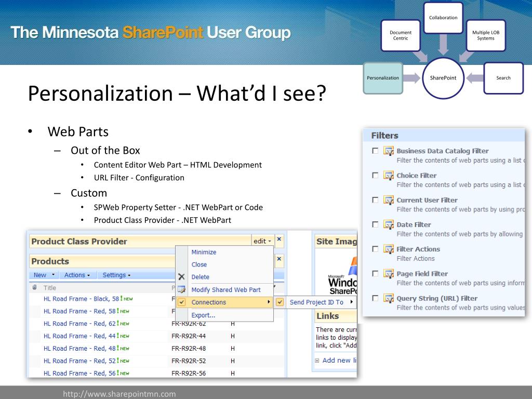This screenshot has height=399, width=532.
Task: Check the Business Data Catalog Filter checkbox
Action: [375, 151]
